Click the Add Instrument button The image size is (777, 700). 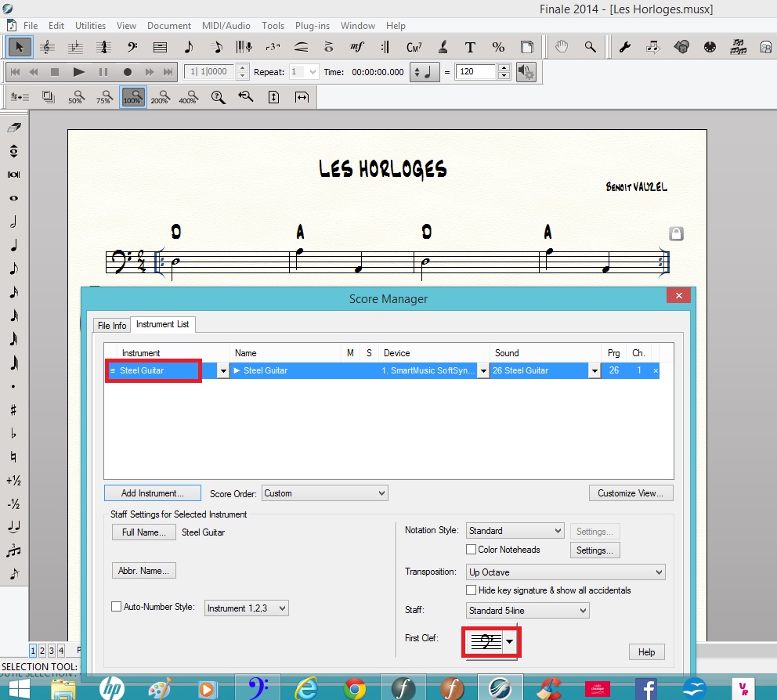(x=152, y=493)
